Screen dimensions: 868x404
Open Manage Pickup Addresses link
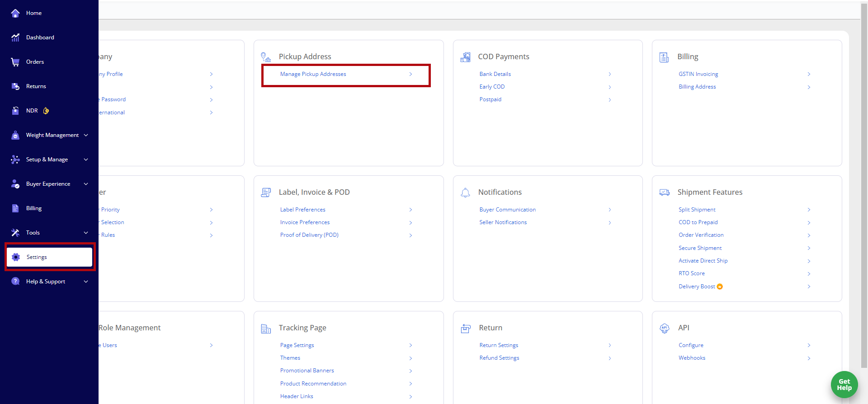[313, 74]
